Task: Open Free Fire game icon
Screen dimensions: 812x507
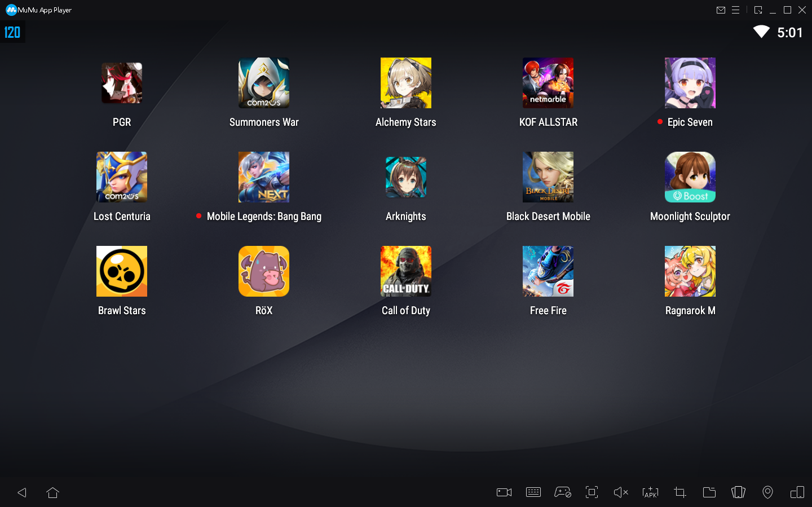Action: coord(548,271)
